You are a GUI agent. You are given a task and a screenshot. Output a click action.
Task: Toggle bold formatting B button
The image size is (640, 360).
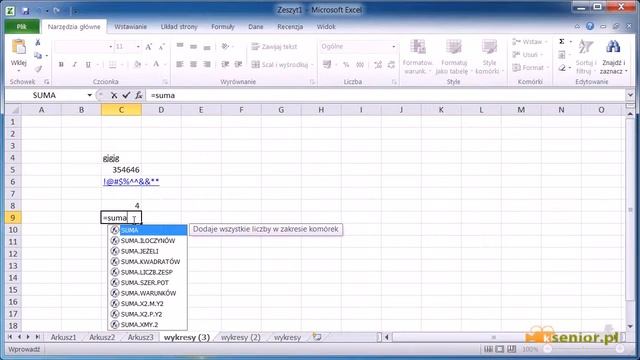click(61, 64)
